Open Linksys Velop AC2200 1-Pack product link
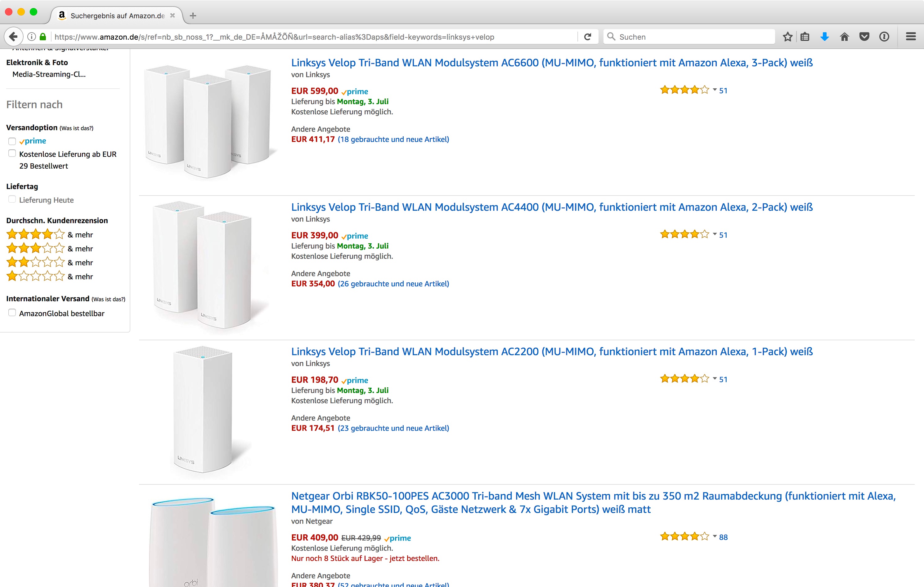924x587 pixels. pyautogui.click(x=551, y=351)
